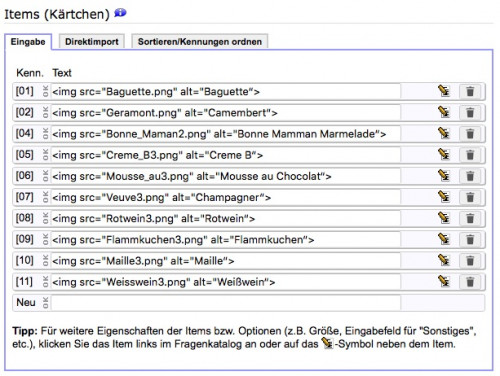The height and width of the screenshot is (376, 500).
Task: Click the empty Neu item text field
Action: pyautogui.click(x=225, y=303)
